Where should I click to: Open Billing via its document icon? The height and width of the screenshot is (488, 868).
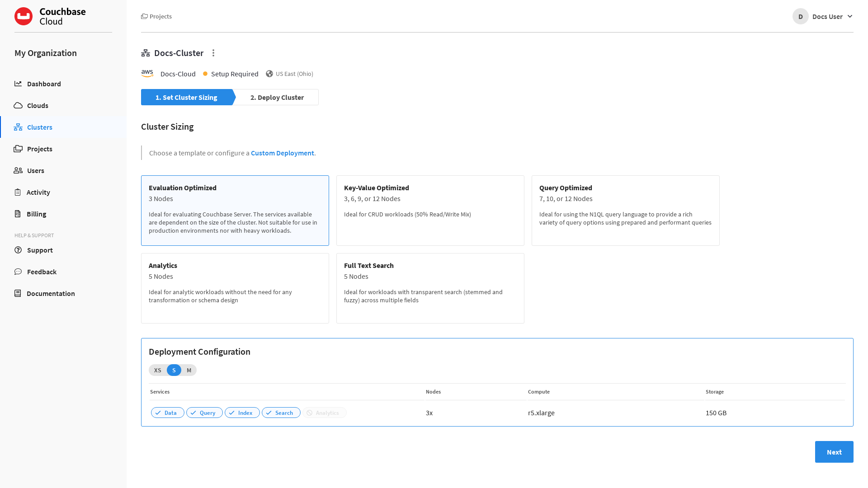(18, 214)
